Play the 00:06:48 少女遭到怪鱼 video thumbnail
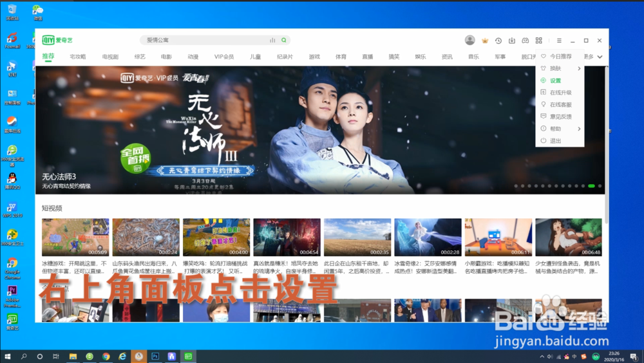This screenshot has height=363, width=644. (569, 237)
